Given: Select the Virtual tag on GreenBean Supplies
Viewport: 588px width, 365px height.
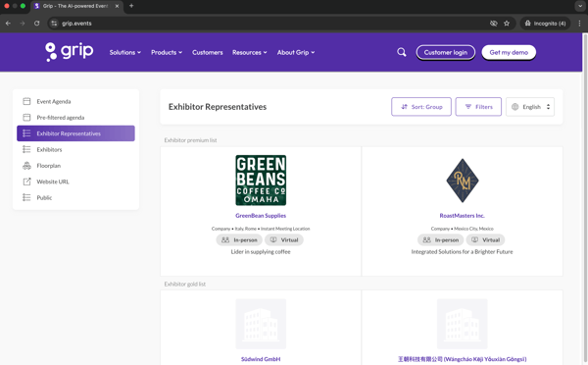Looking at the screenshot, I should (x=284, y=240).
